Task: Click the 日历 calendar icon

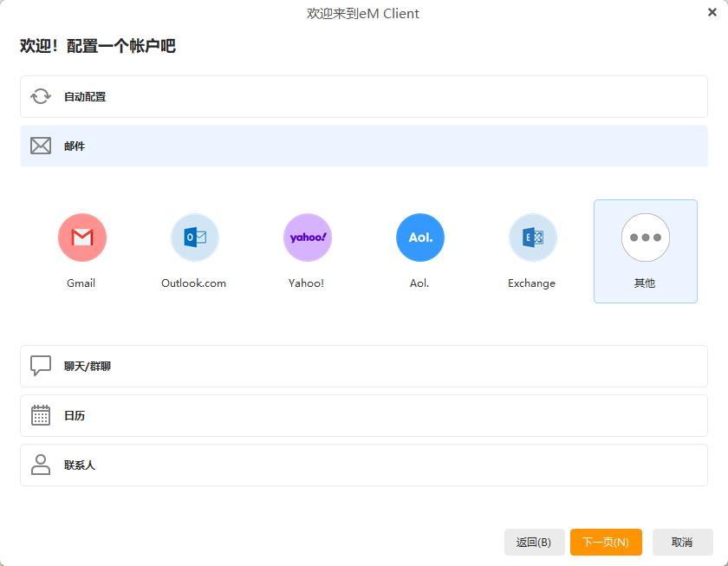Action: (41, 415)
